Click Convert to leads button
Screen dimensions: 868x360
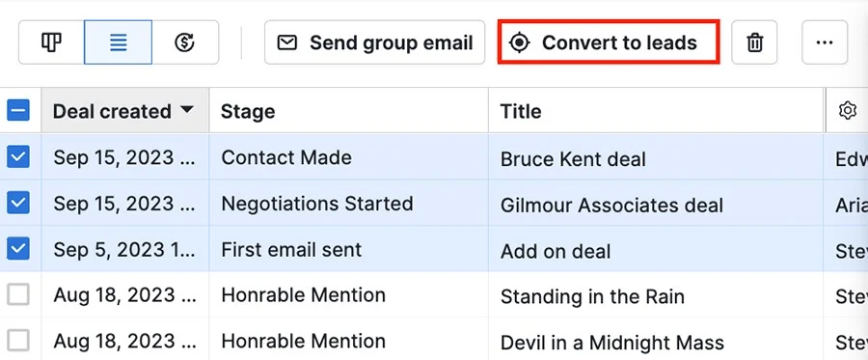click(x=609, y=42)
